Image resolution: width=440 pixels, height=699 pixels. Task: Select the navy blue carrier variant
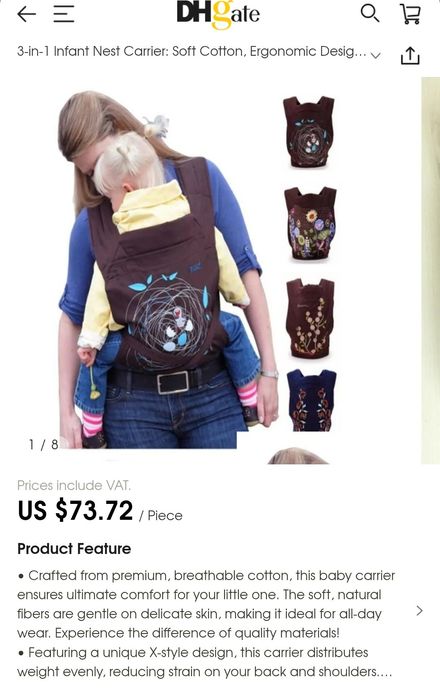point(311,400)
